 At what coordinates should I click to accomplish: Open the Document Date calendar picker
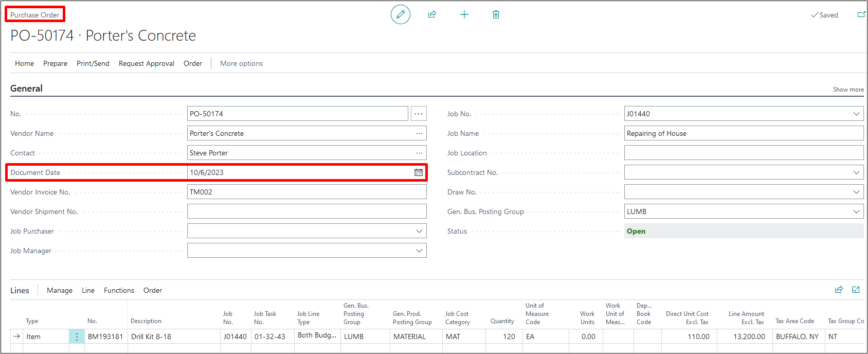pyautogui.click(x=419, y=172)
